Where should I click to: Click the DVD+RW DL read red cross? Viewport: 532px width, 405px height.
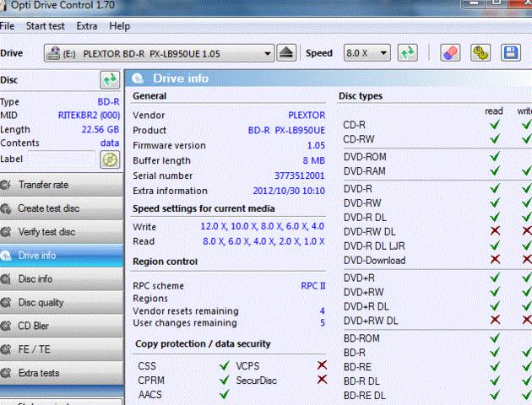click(x=495, y=320)
